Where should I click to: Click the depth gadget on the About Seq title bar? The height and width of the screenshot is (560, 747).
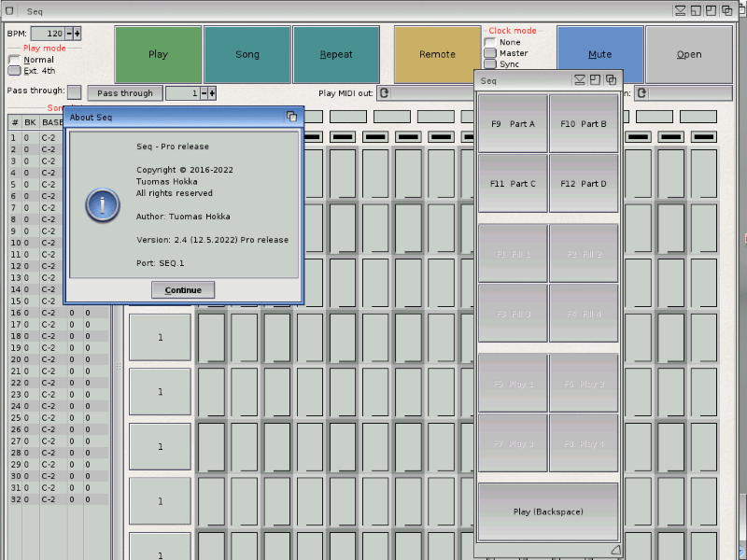click(x=291, y=117)
